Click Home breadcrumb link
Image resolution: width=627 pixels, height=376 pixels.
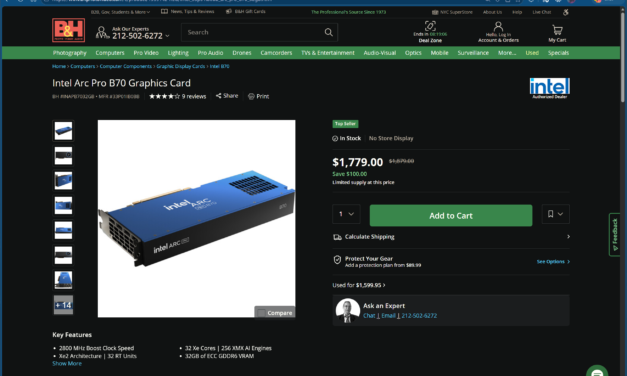coord(59,66)
